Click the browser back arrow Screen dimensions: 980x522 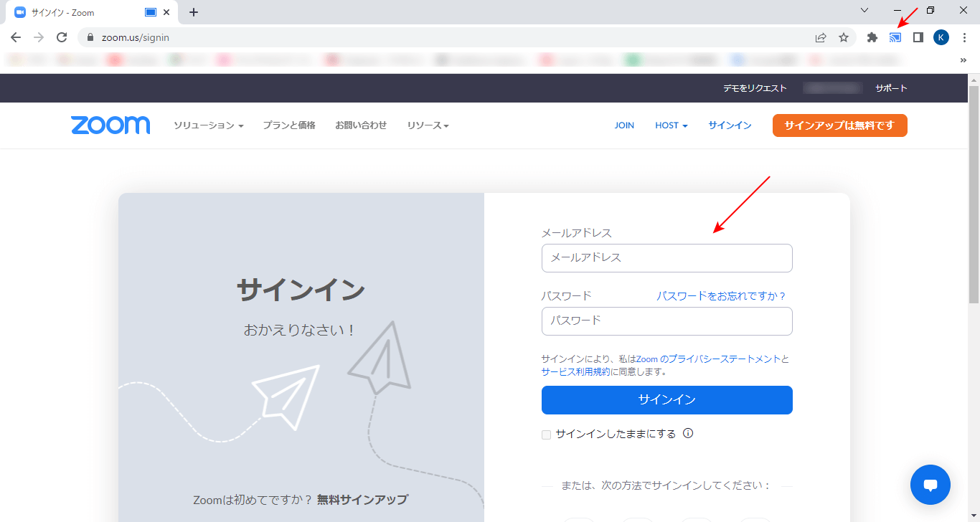pyautogui.click(x=16, y=37)
